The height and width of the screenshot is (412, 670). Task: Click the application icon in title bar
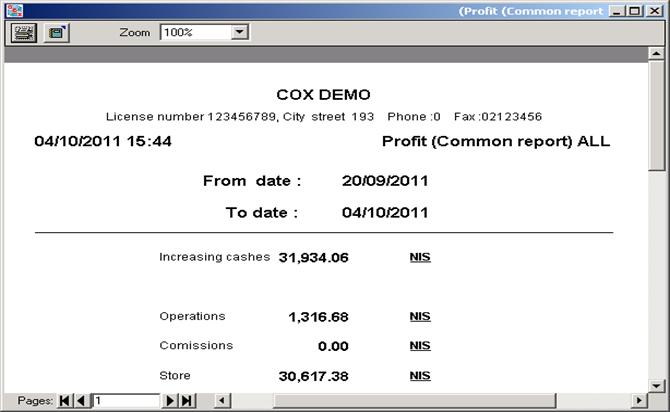click(13, 11)
